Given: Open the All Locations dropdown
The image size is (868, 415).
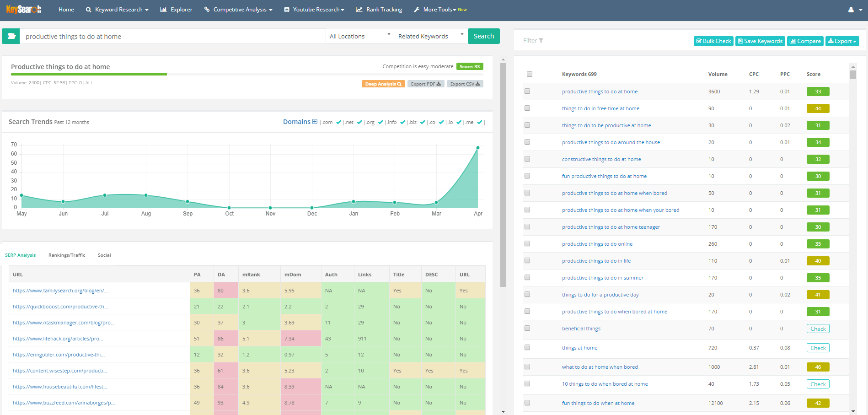Looking at the screenshot, I should 359,36.
